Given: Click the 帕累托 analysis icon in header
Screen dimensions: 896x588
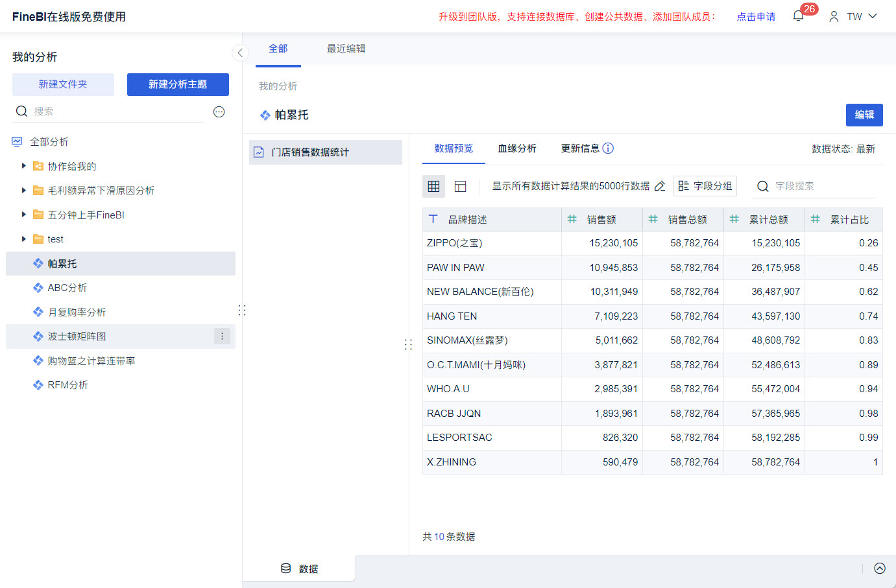Looking at the screenshot, I should click(x=265, y=115).
